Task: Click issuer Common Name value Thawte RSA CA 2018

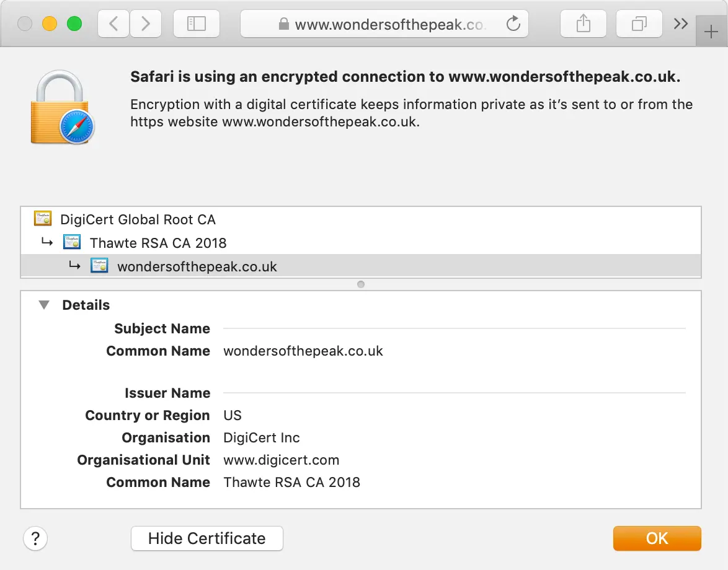Action: coord(292,483)
